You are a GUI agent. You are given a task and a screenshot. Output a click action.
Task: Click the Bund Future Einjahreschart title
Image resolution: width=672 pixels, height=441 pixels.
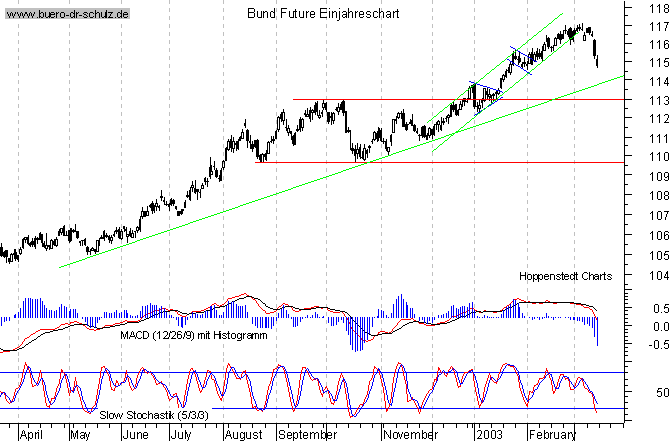[323, 14]
